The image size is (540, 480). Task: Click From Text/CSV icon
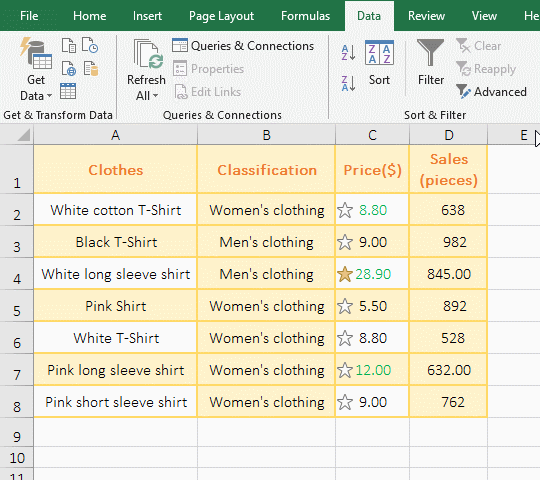(x=69, y=45)
